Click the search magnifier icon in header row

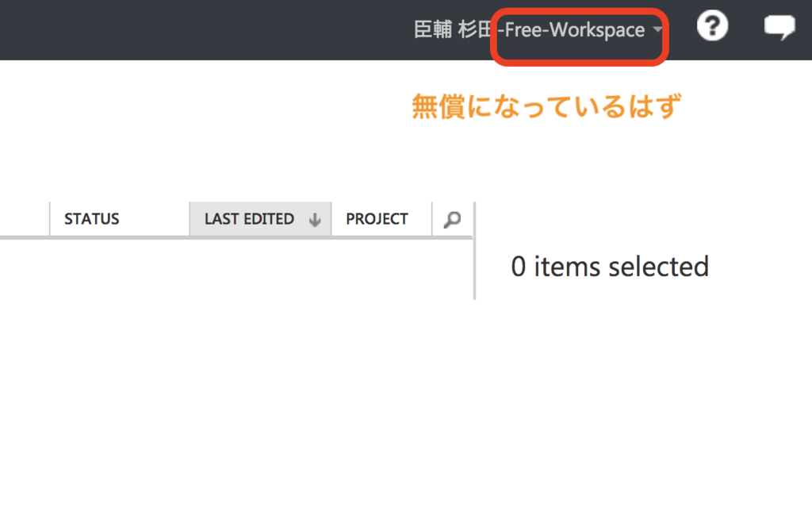click(452, 219)
